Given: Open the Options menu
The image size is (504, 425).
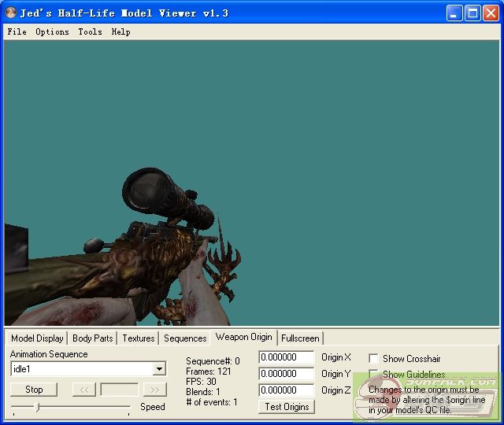Looking at the screenshot, I should (52, 31).
